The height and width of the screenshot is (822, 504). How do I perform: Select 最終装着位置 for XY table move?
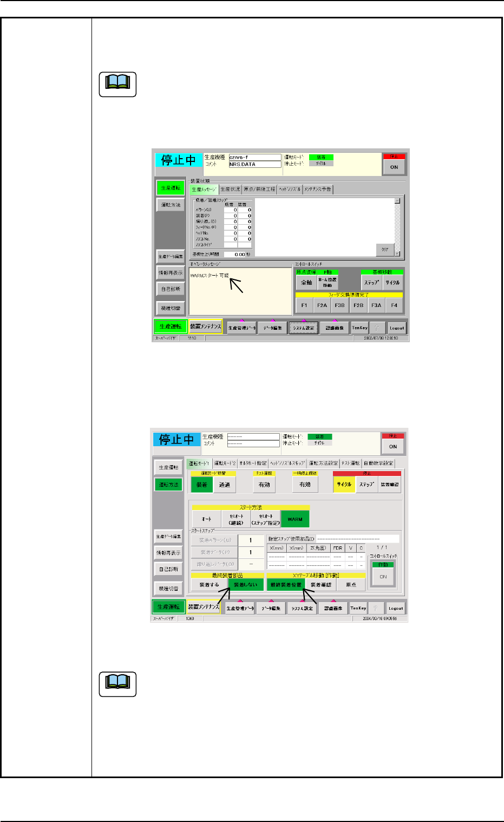[x=286, y=585]
